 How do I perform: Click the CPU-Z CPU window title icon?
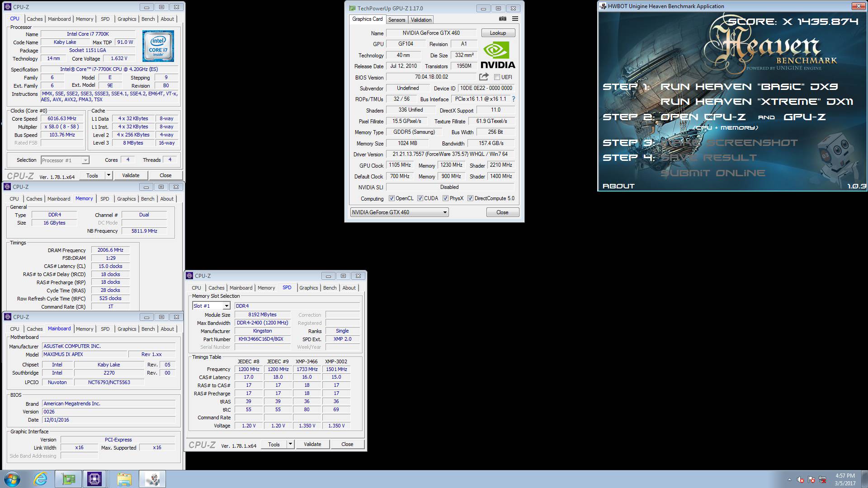click(7, 7)
